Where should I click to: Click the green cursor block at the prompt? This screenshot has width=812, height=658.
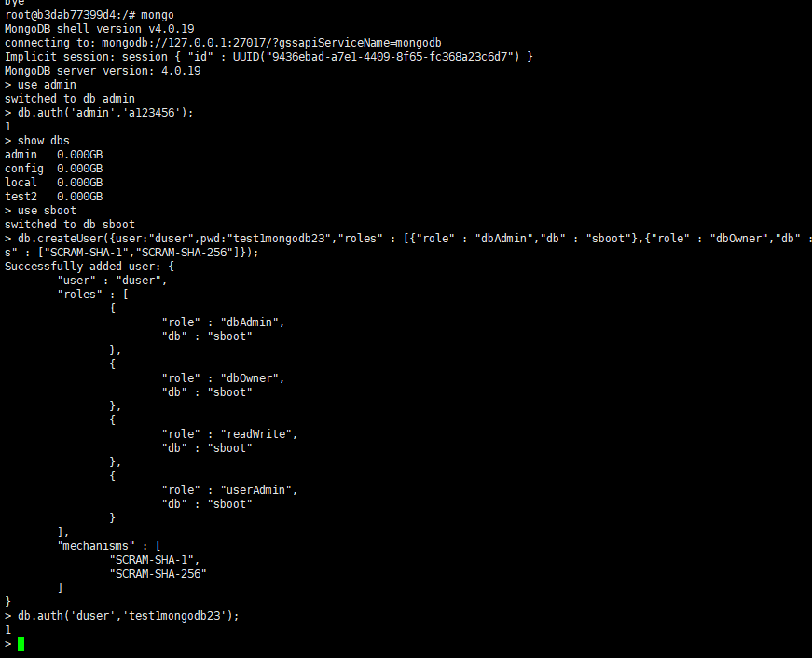coord(21,644)
